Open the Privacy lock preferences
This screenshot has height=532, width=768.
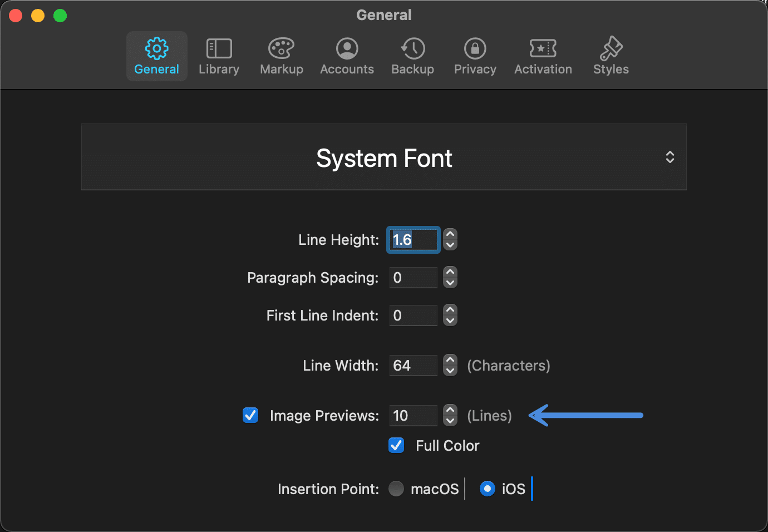pyautogui.click(x=475, y=56)
